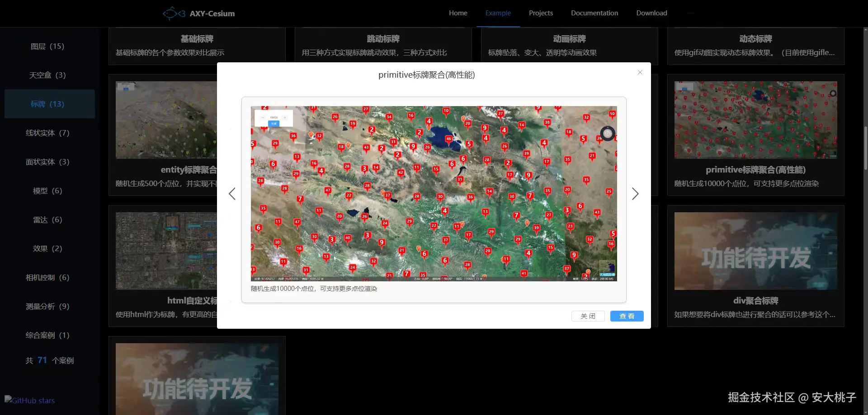This screenshot has height=415, width=868.
Task: Choose the 标牌 (13) sidebar category
Action: coord(47,104)
